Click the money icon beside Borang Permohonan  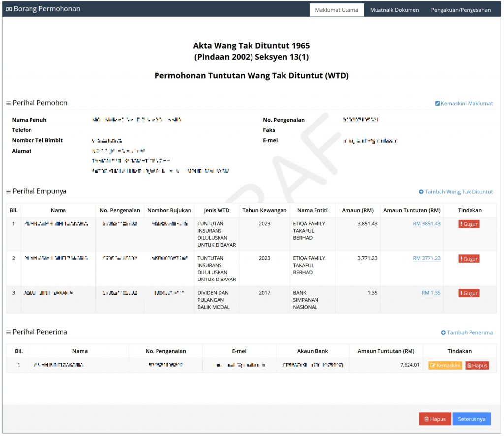(x=9, y=9)
